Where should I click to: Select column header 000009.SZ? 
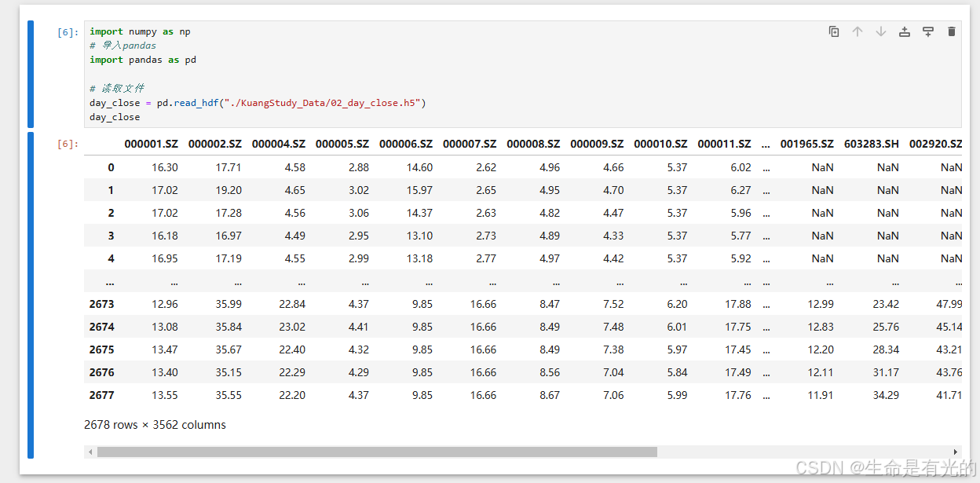(x=596, y=144)
